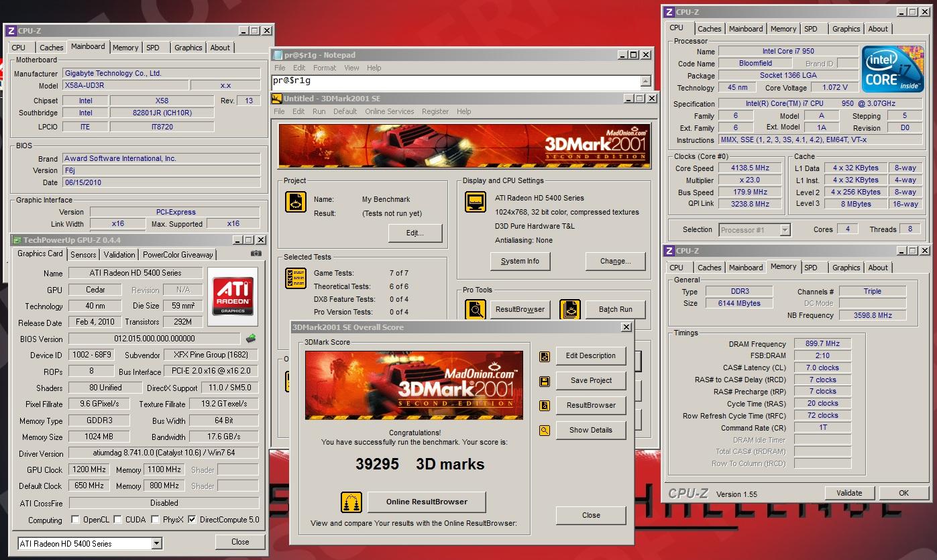This screenshot has height=560, width=937.
Task: Click the Batch Run button
Action: coord(616,309)
